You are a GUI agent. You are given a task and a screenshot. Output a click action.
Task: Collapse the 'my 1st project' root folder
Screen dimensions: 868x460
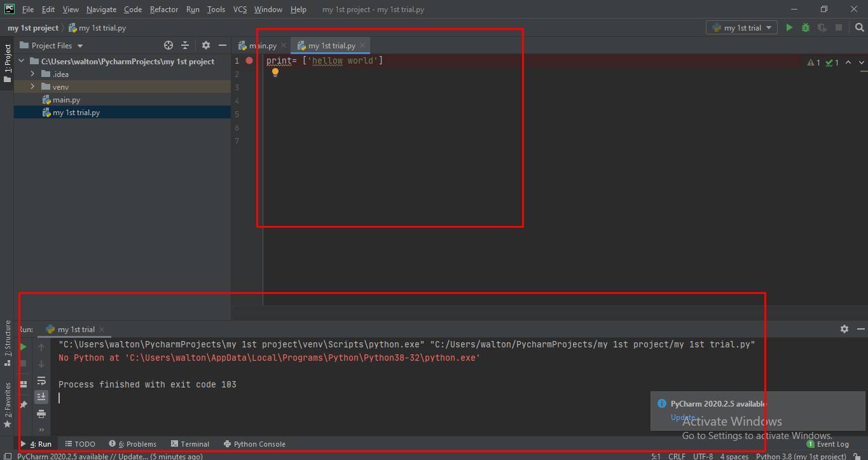21,61
